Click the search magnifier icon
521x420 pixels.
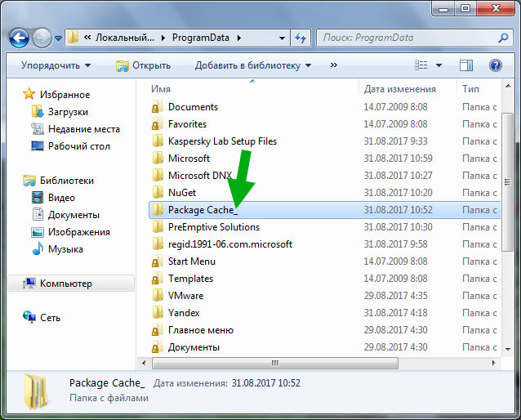click(504, 38)
